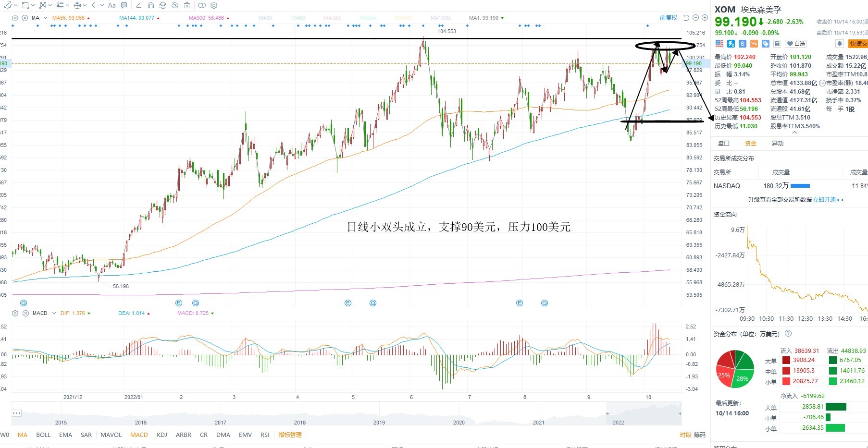
Task: Select the pattern drawing tool icon
Action: 43,5
